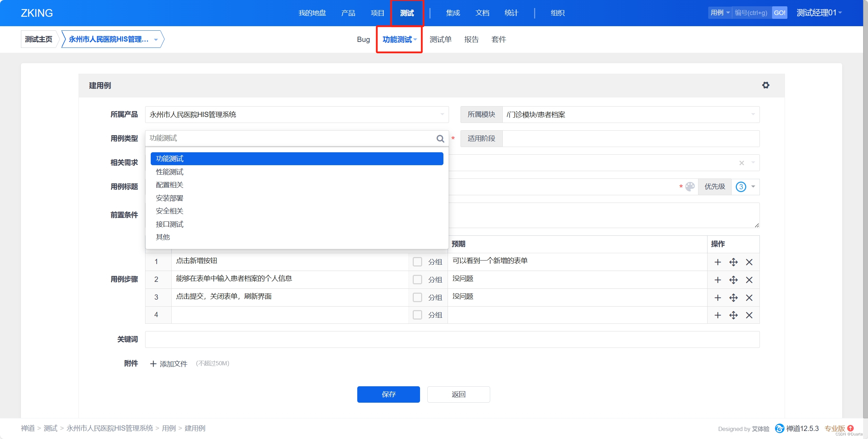
Task: Enable 分组 checkbox for empty step 4
Action: [417, 315]
